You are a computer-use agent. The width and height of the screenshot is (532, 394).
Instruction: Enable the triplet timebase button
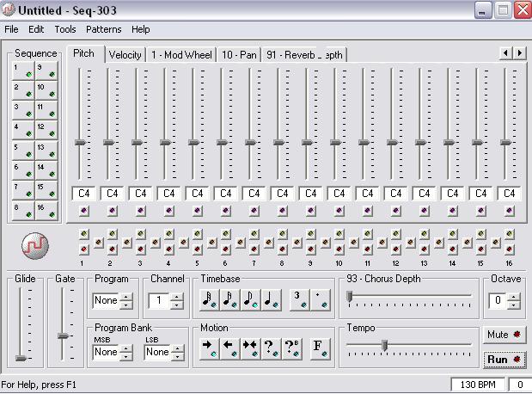tap(297, 299)
